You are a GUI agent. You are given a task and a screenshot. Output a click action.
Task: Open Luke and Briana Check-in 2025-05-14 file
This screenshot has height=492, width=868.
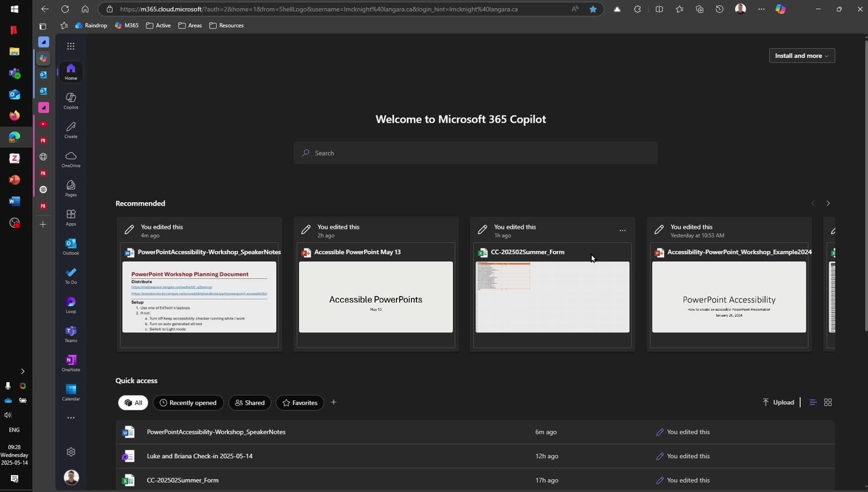199,456
